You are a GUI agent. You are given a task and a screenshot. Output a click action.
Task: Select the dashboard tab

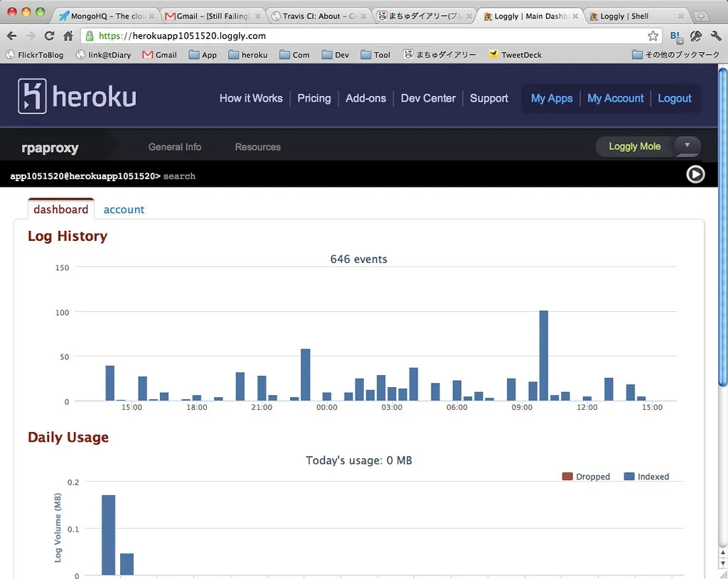(61, 210)
